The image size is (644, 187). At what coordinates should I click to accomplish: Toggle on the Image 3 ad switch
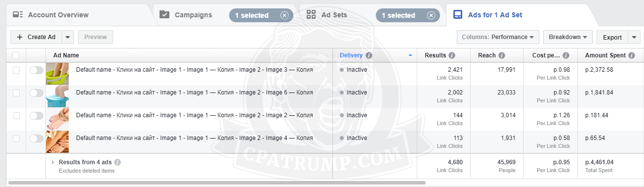[37, 70]
